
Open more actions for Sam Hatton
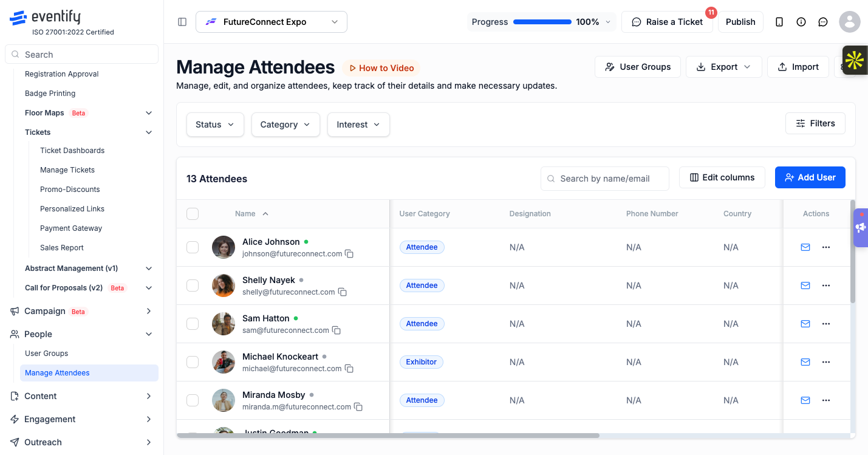(x=826, y=324)
